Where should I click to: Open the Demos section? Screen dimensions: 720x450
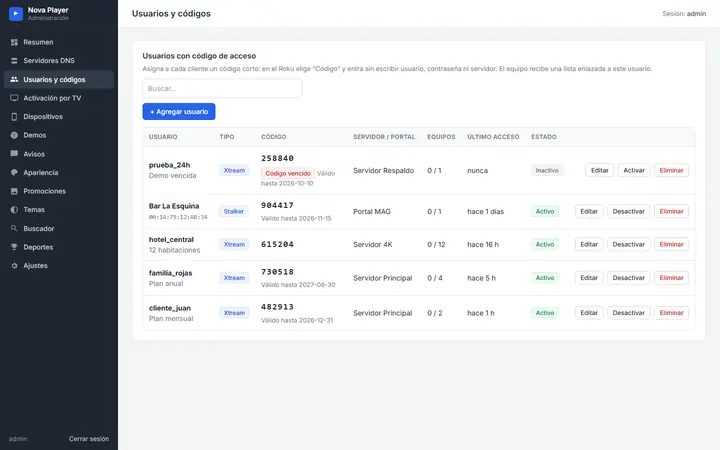[59, 135]
